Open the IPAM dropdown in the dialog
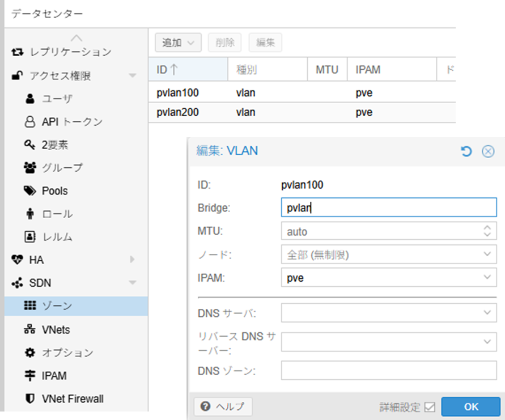 tap(489, 278)
